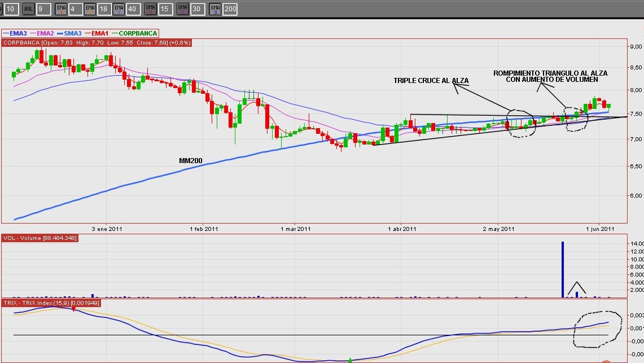644x363 pixels.
Task: Click the SMA 3 period field showing 200
Action: (230, 9)
